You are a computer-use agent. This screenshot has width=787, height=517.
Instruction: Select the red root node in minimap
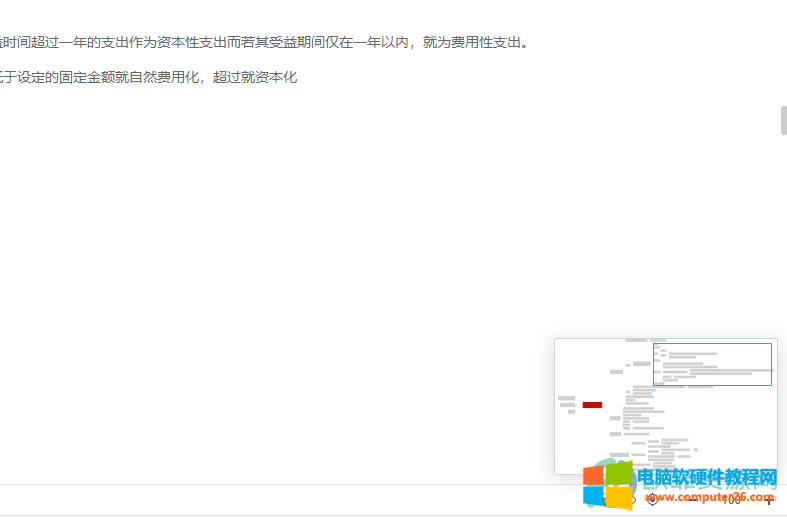click(x=592, y=405)
